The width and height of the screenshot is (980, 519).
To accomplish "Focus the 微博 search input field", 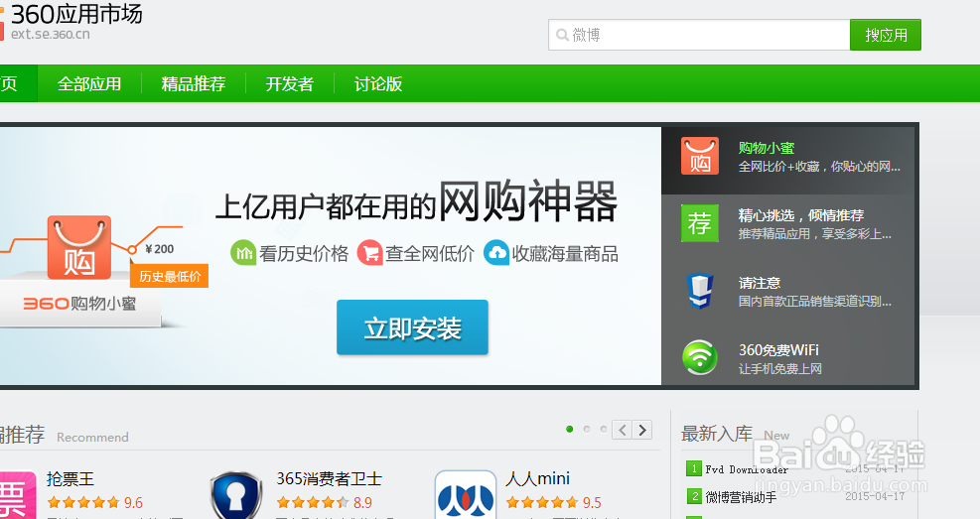I will tap(699, 35).
